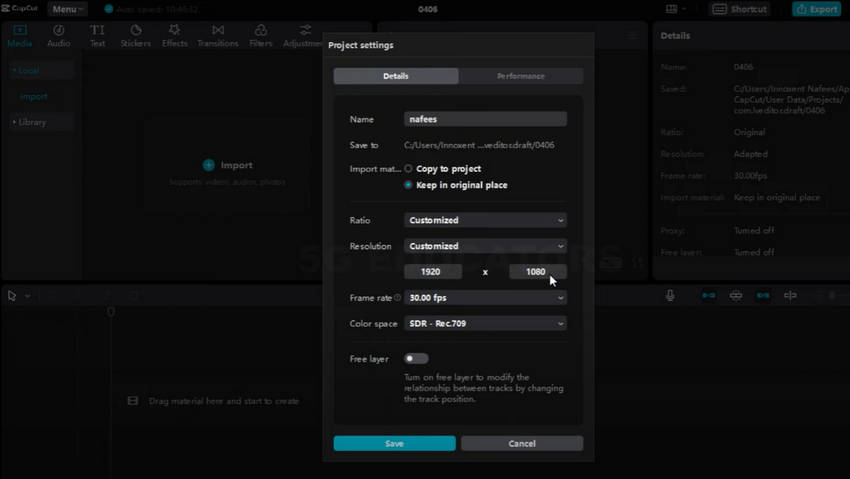Click the project Name input field

[x=485, y=119]
